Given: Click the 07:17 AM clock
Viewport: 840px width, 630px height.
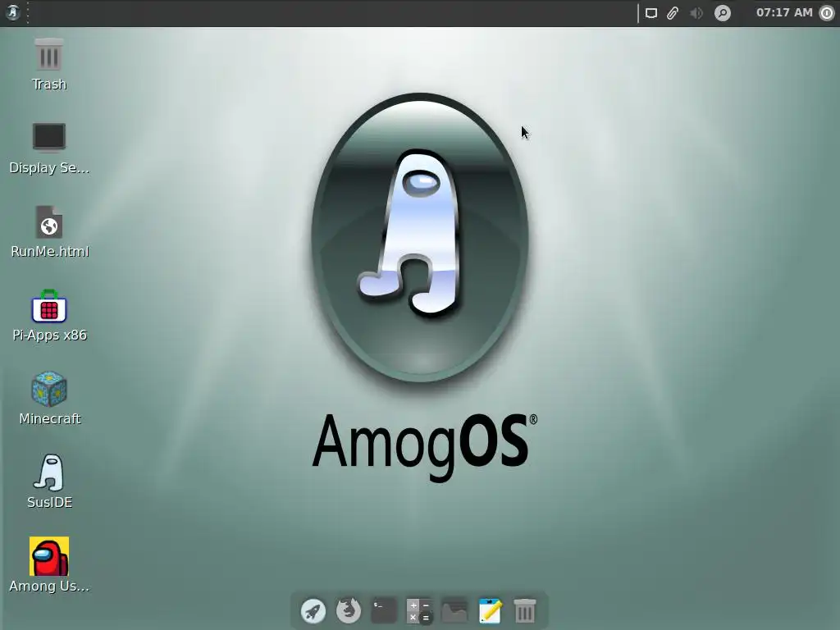Looking at the screenshot, I should (x=783, y=12).
